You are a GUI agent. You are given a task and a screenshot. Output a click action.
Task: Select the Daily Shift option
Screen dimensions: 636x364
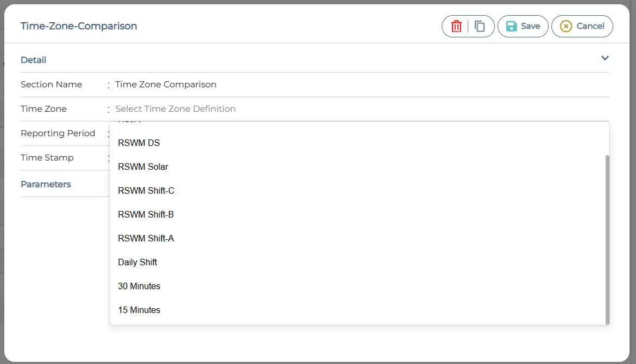138,263
